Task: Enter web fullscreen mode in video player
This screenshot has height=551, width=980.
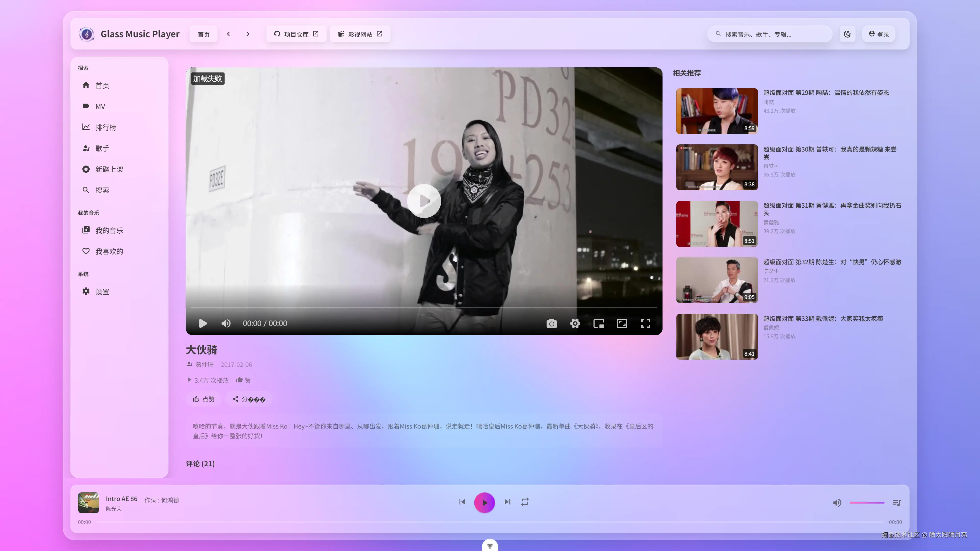Action: (622, 323)
